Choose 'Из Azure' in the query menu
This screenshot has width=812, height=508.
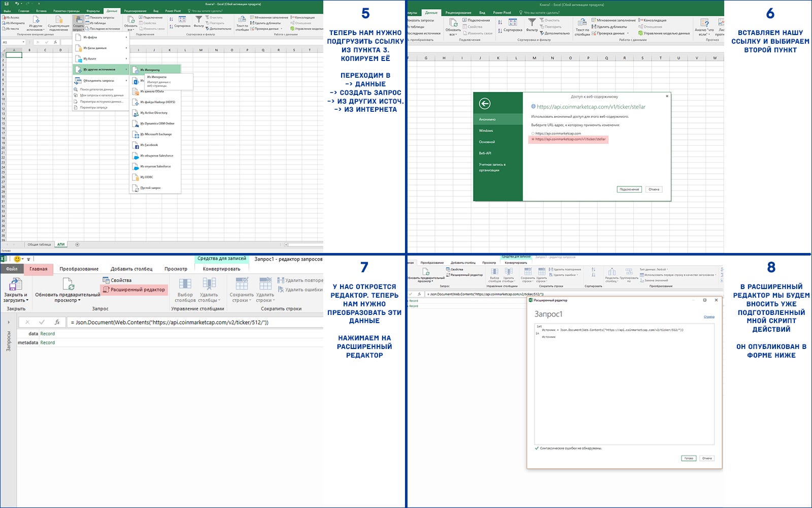pos(100,59)
